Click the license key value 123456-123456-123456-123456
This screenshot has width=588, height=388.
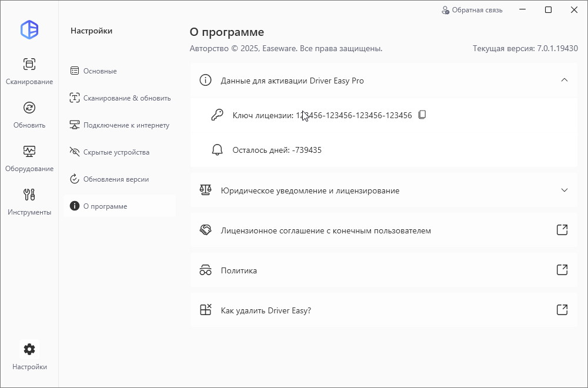coord(354,115)
